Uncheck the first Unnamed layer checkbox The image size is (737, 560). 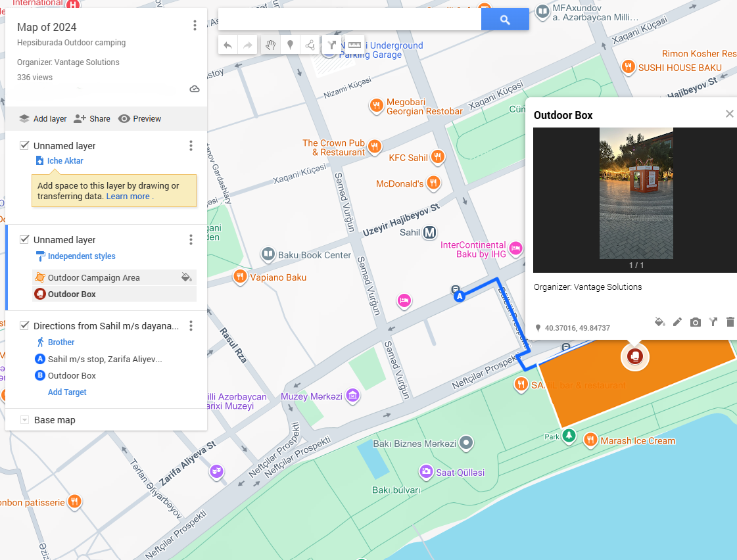click(x=24, y=145)
